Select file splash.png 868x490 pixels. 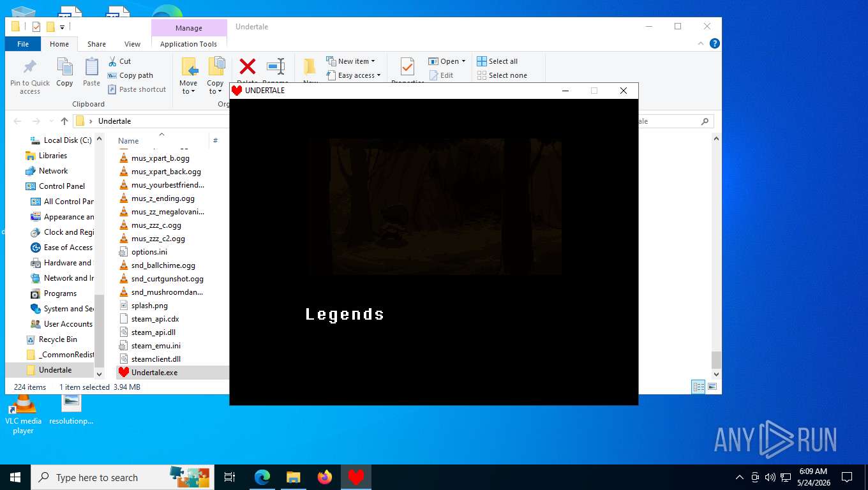[149, 306]
